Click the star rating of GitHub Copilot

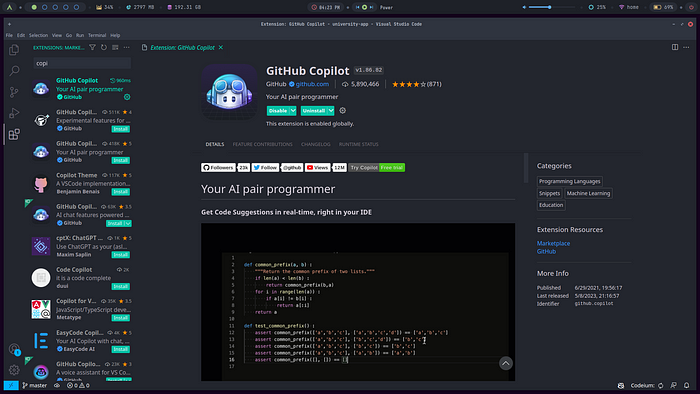[408, 84]
